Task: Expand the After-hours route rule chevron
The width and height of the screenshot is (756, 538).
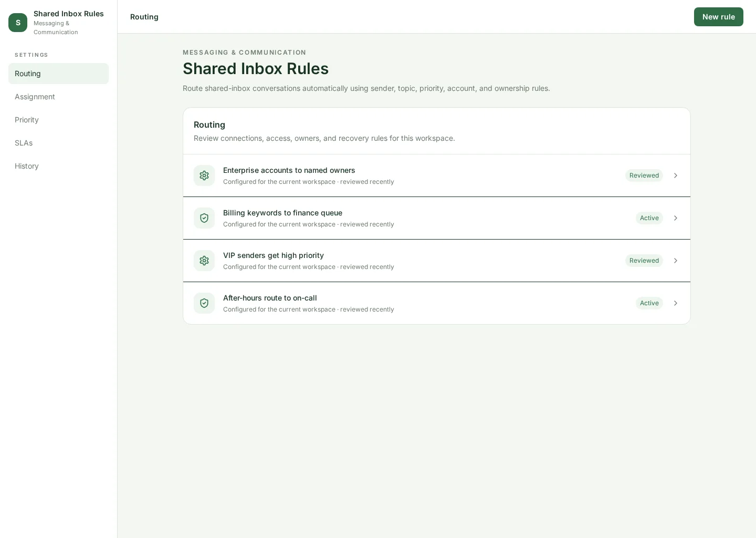Action: pos(676,303)
